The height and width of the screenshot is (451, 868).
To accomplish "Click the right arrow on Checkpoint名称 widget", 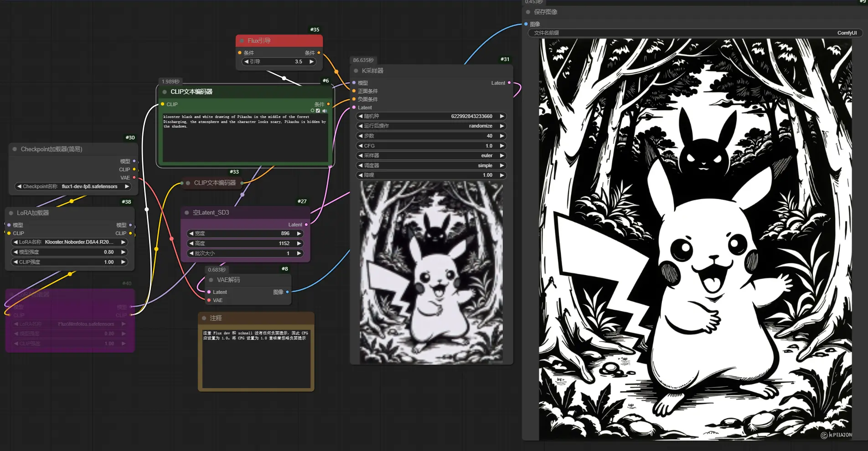I will 127,186.
